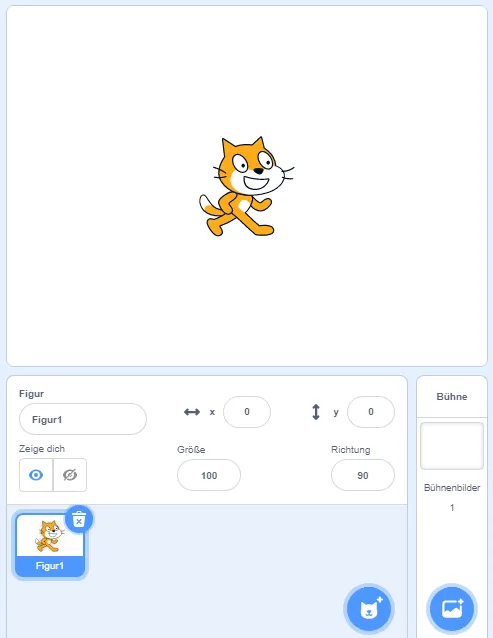Image resolution: width=493 pixels, height=638 pixels.
Task: Focus the y position field
Action: point(371,412)
